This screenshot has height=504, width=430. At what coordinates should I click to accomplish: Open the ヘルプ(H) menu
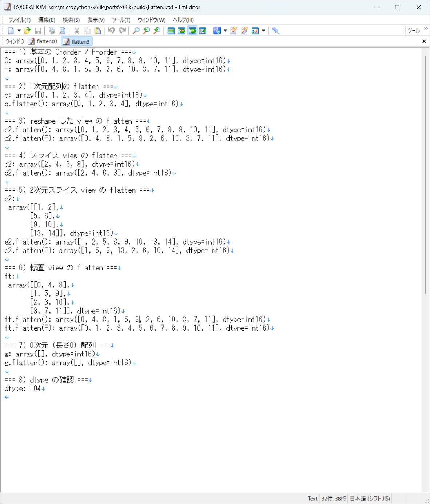tap(183, 20)
